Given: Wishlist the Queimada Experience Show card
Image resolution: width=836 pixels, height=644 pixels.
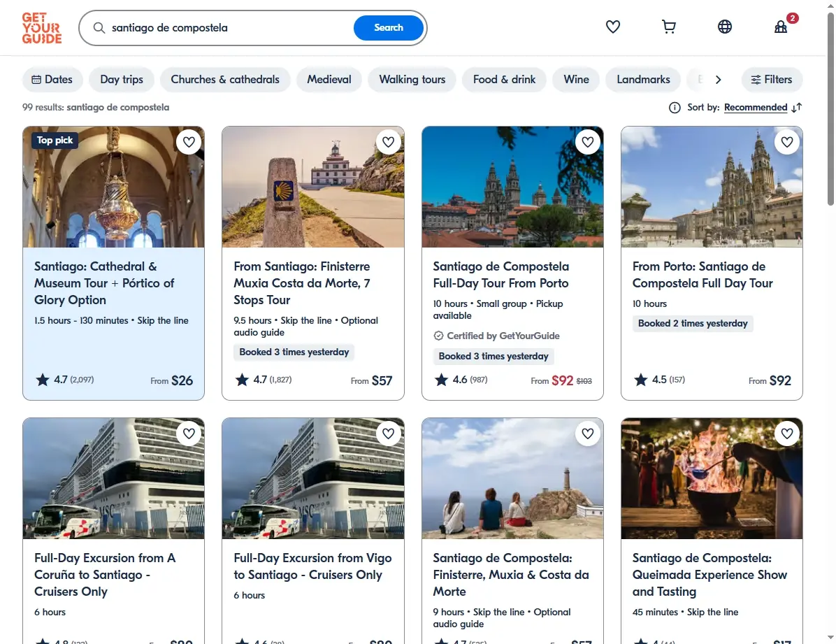Looking at the screenshot, I should (787, 434).
